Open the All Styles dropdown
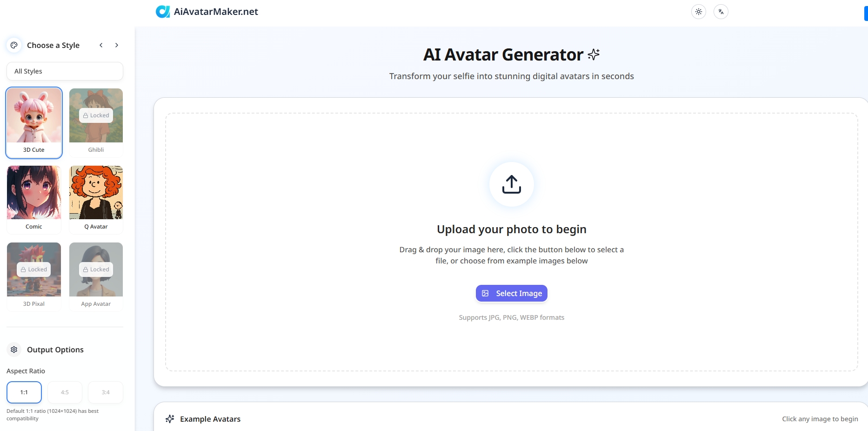Image resolution: width=868 pixels, height=431 pixels. 65,71
